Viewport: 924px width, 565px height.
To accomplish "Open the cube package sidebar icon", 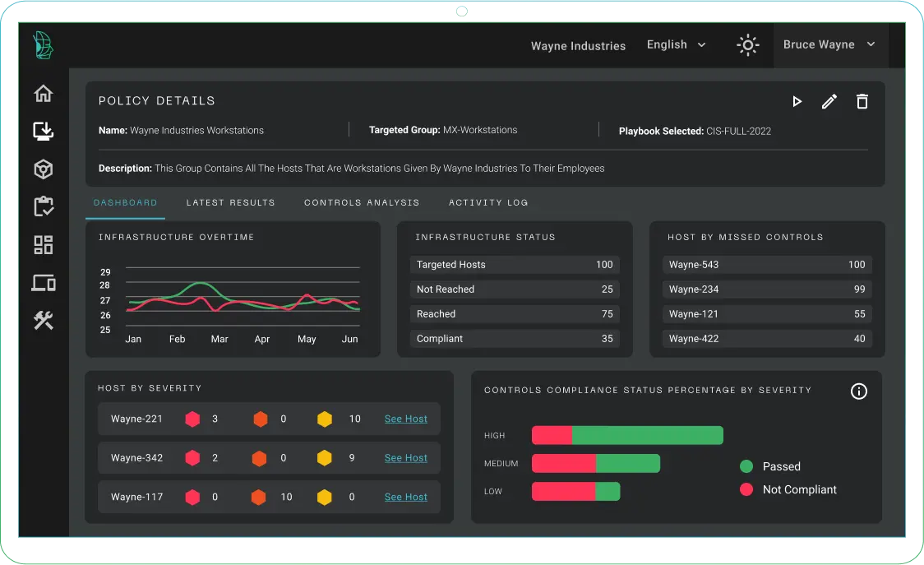I will (43, 169).
